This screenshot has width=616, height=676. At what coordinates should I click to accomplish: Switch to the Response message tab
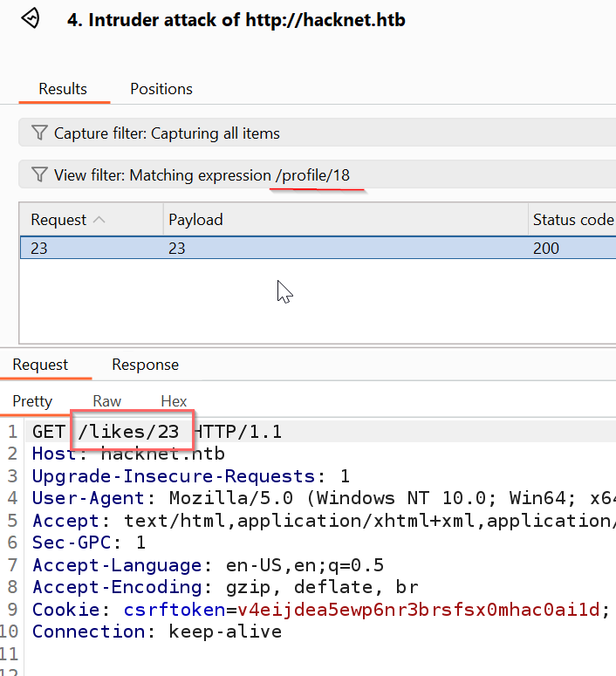pos(145,365)
